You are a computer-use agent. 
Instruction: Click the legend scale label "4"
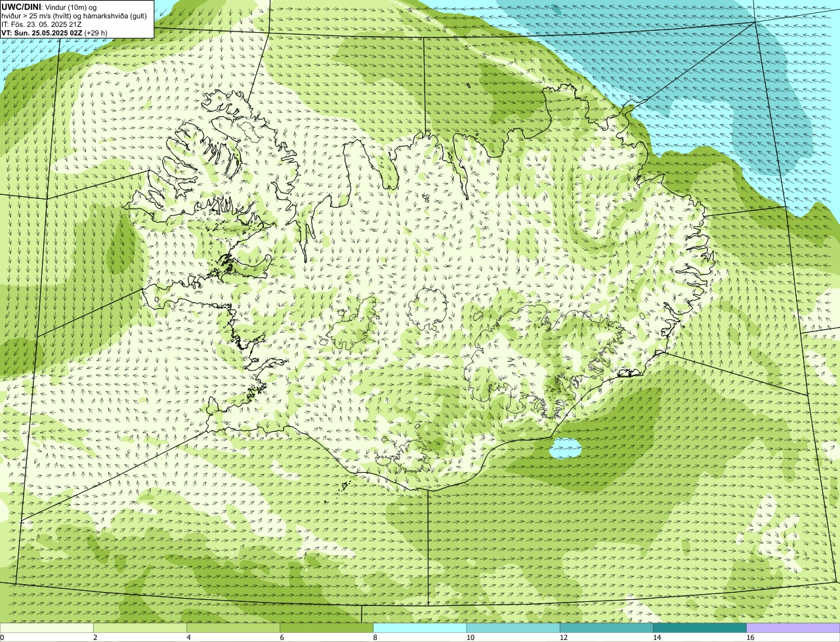point(188,637)
